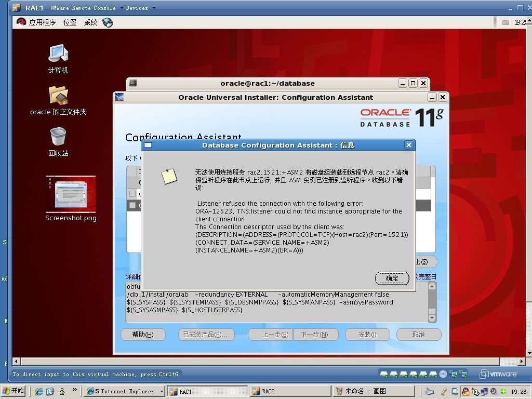Click the green shield tray icon
This screenshot has width=532, height=399.
coord(503,392)
